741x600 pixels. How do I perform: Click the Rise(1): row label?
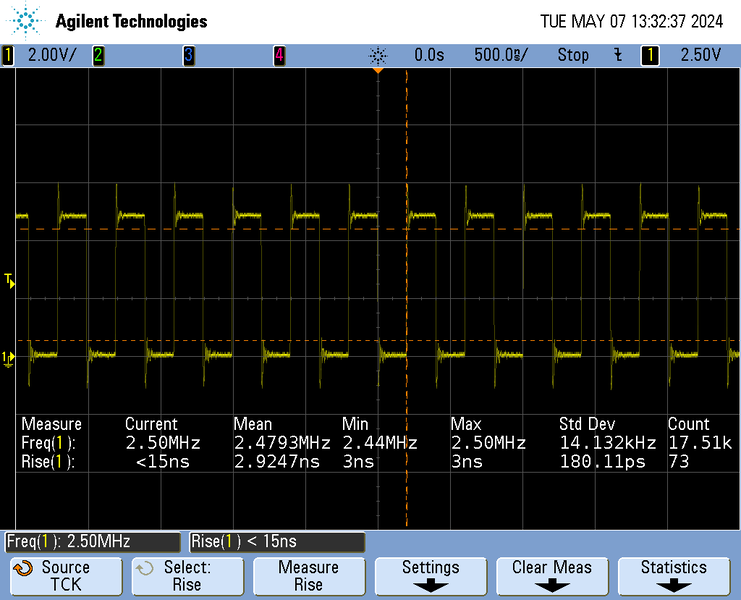tap(48, 462)
